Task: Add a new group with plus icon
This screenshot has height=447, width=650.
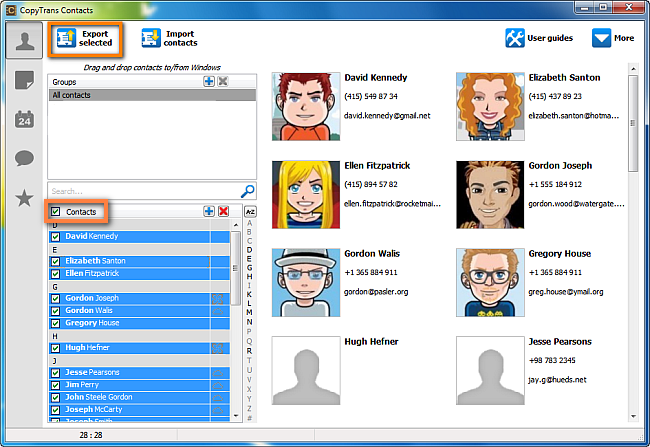Action: pyautogui.click(x=209, y=81)
